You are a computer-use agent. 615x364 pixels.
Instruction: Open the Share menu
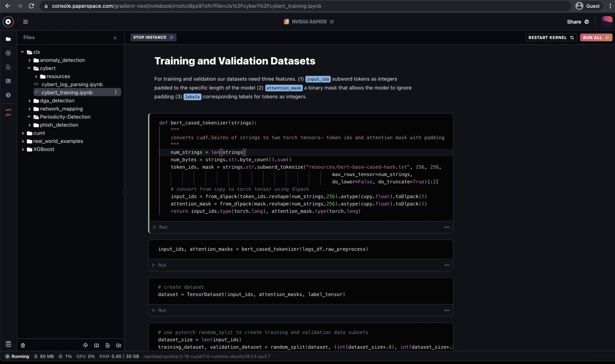click(x=578, y=22)
